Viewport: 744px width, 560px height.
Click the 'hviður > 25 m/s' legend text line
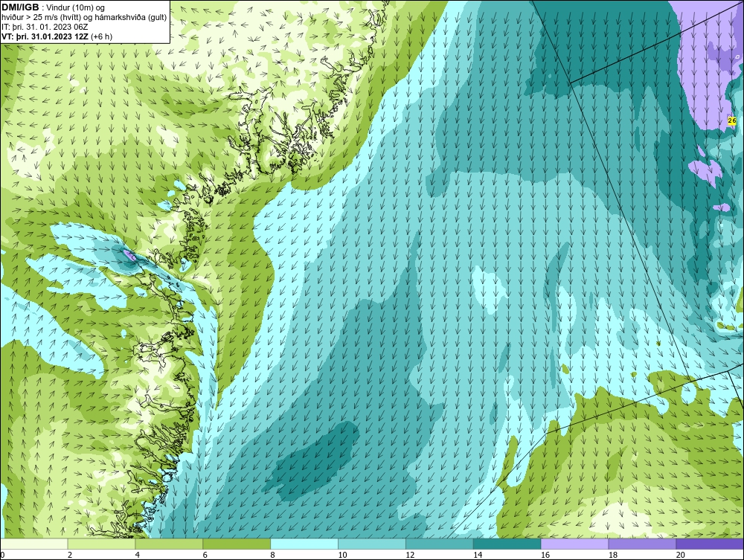click(84, 18)
